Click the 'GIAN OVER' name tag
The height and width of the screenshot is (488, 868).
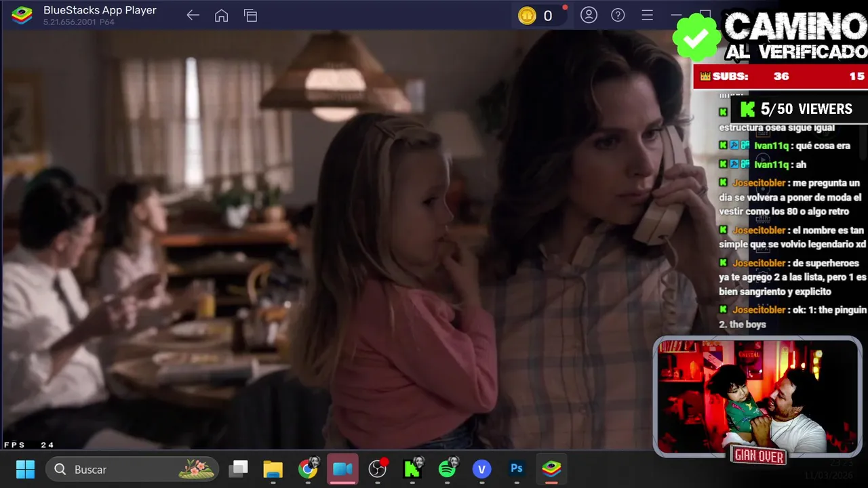click(x=759, y=456)
